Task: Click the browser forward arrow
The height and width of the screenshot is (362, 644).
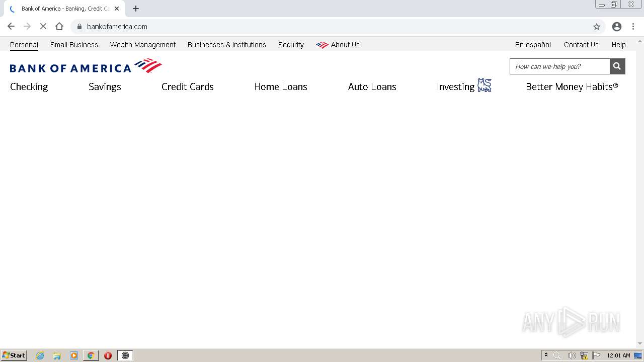Action: coord(27,27)
